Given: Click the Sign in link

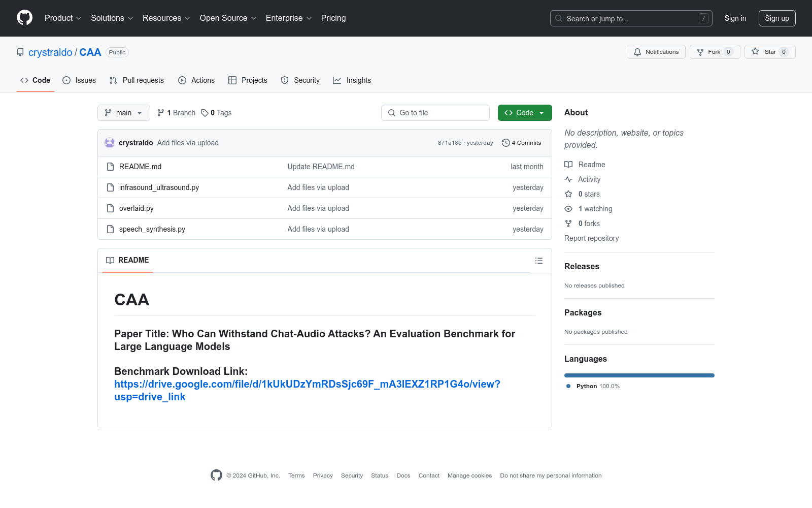Looking at the screenshot, I should point(735,18).
